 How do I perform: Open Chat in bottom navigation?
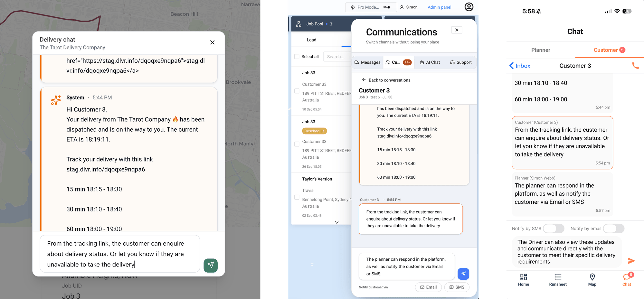(627, 280)
